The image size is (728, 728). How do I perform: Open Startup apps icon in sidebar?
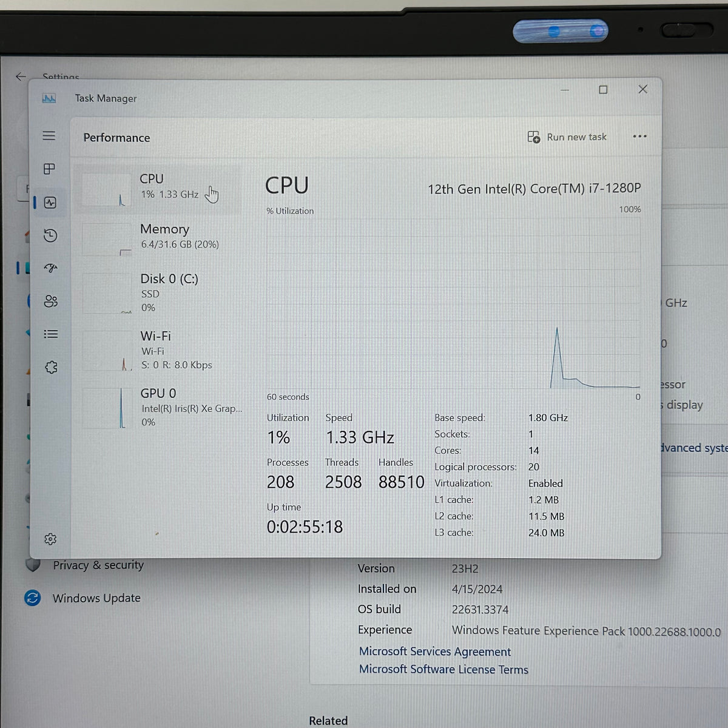(x=50, y=268)
